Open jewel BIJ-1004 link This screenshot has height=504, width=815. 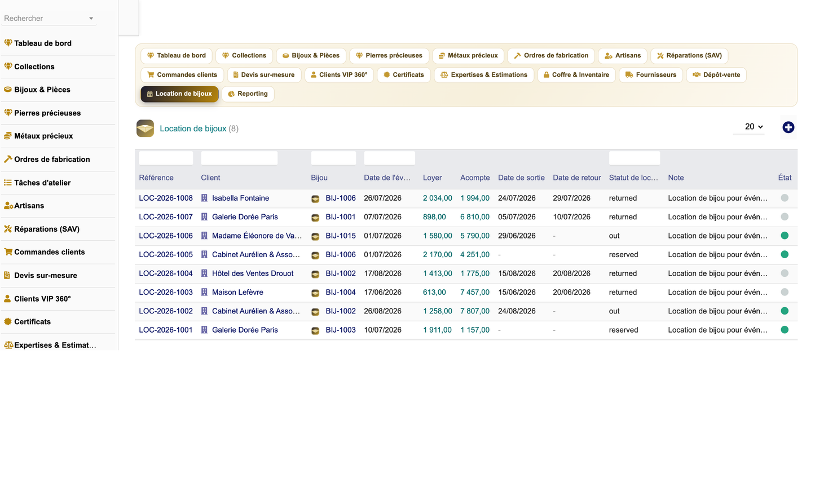point(341,293)
